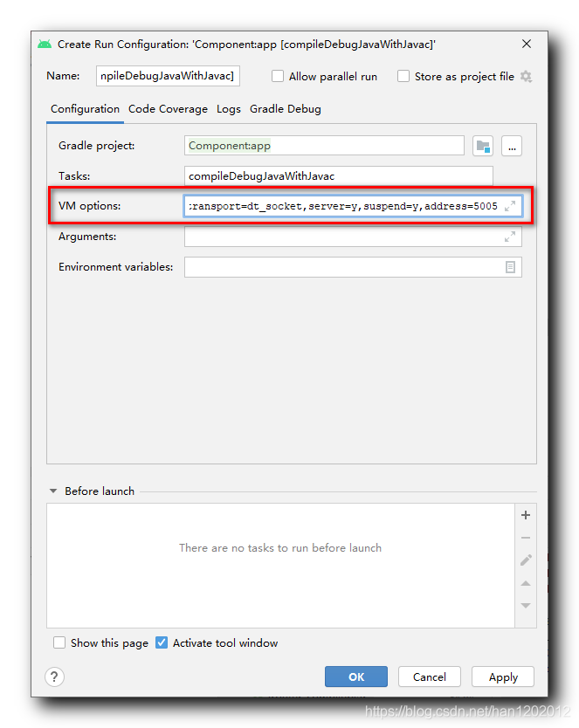Image resolution: width=579 pixels, height=728 pixels.
Task: Click the Tasks field with compileDebugJavaWithJavac
Action: point(339,176)
